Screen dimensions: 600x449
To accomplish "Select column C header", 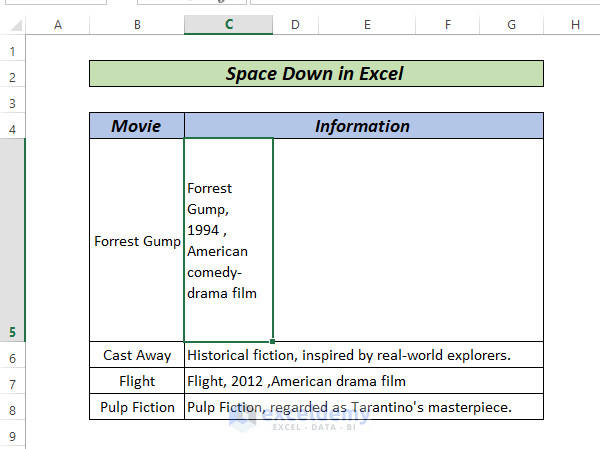I will [228, 24].
